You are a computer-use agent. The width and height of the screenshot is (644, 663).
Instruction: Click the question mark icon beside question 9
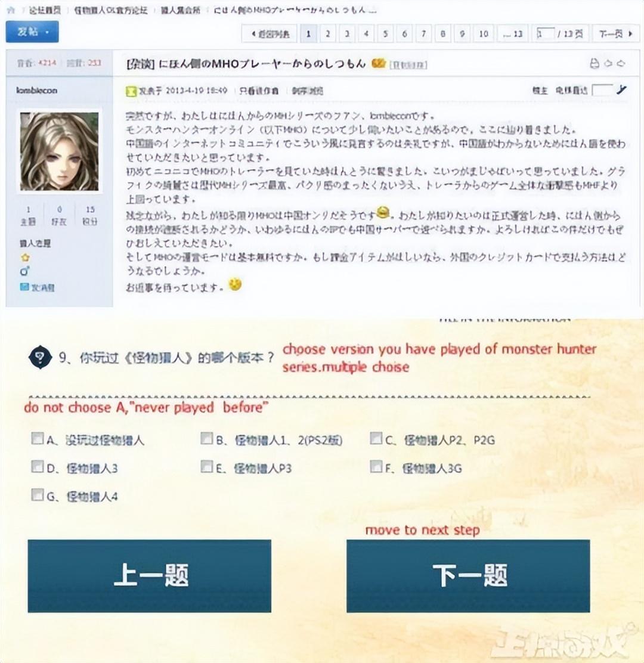tap(39, 357)
